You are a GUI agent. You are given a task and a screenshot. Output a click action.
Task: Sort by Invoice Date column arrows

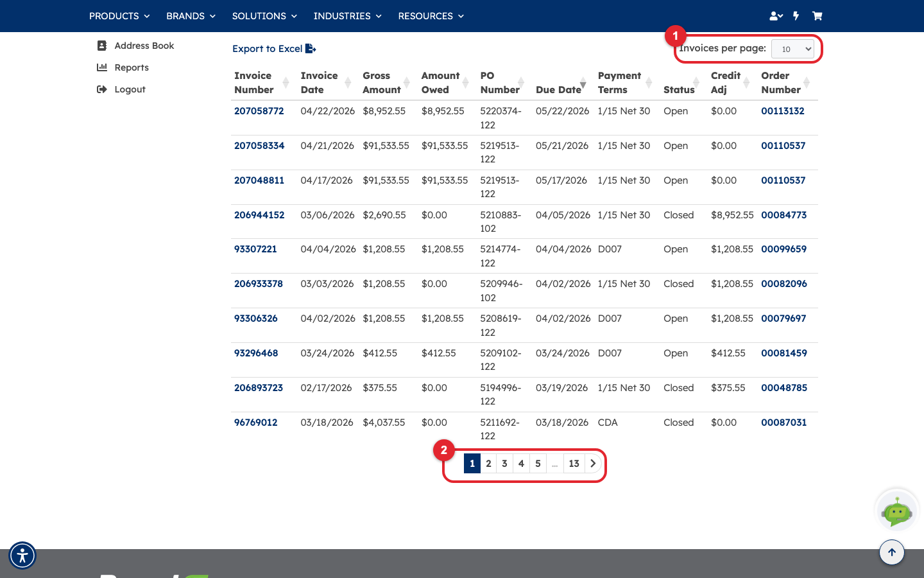[348, 83]
